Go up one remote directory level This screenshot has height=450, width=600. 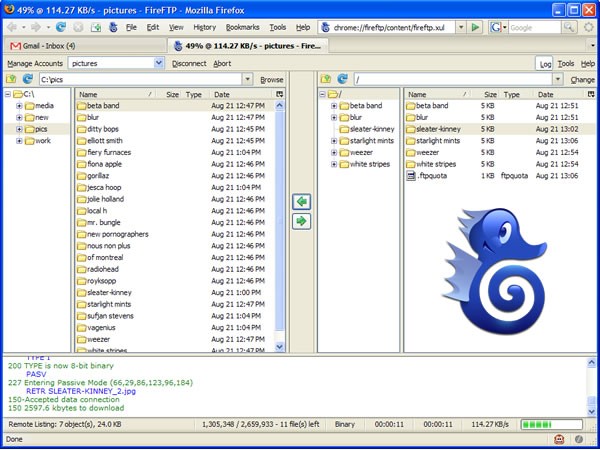click(x=326, y=79)
